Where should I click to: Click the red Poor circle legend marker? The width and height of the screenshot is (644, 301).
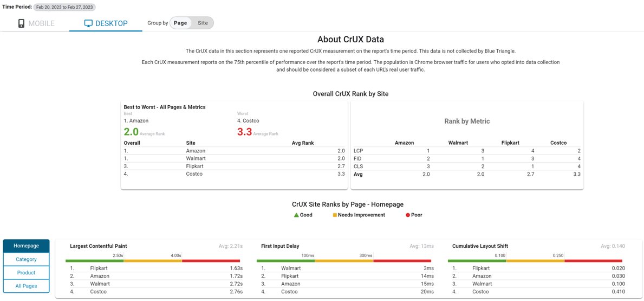(x=407, y=215)
